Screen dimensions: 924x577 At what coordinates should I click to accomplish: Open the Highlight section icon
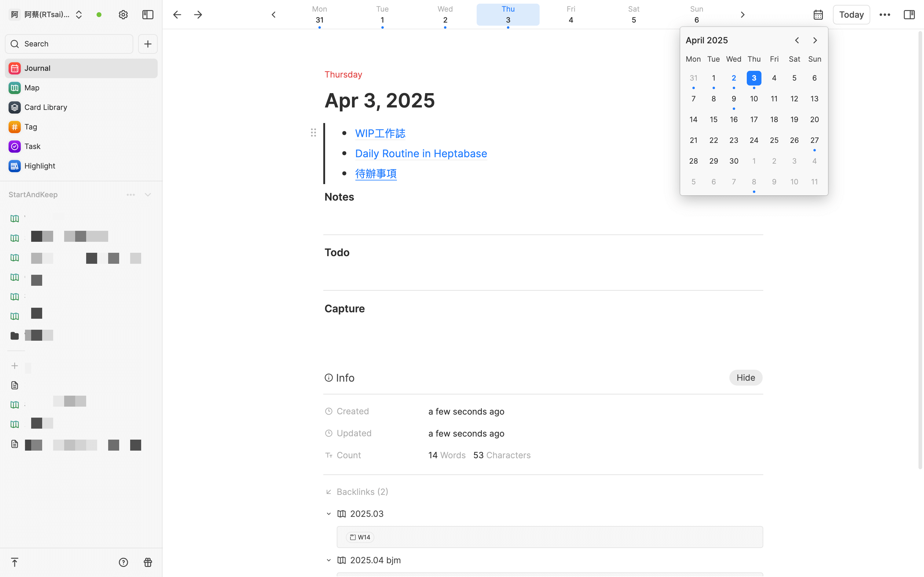click(x=14, y=165)
